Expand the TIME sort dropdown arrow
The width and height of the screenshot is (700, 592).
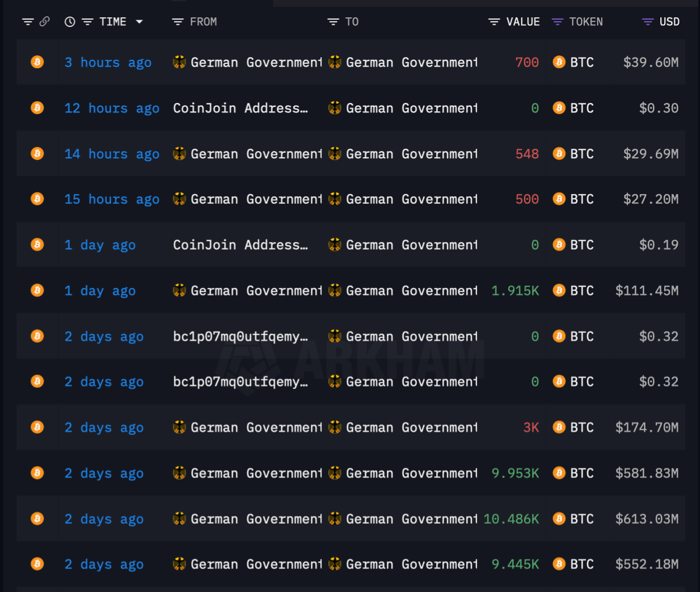point(139,22)
